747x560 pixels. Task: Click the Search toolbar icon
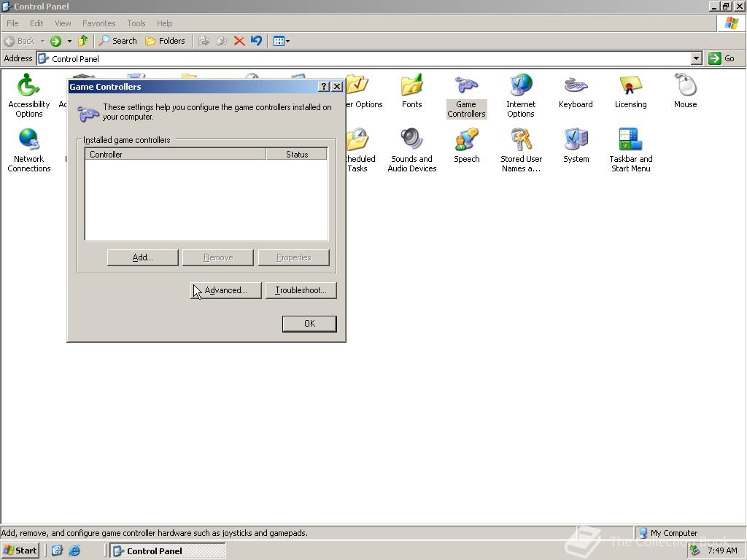pyautogui.click(x=117, y=41)
